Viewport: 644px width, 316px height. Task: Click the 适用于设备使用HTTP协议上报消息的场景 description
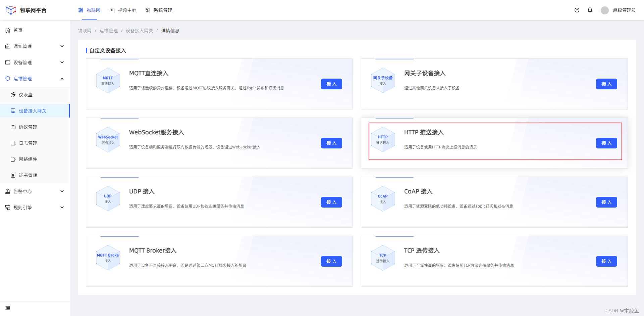(440, 147)
